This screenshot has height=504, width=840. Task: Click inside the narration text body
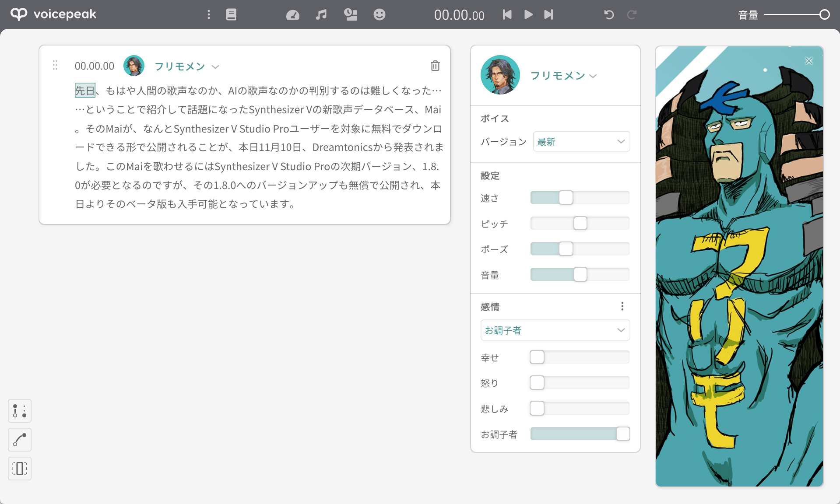259,147
